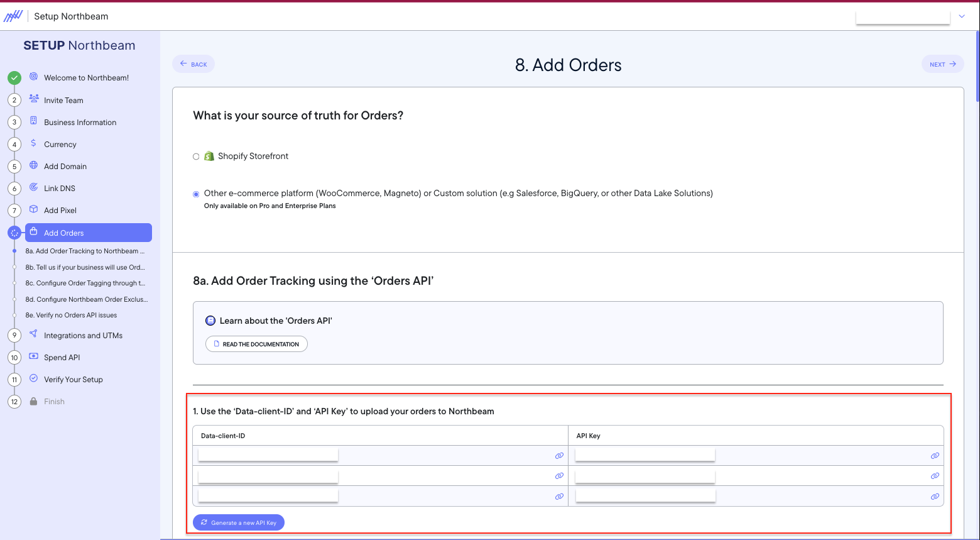The image size is (980, 540).
Task: Jump to 8e. Verify no Orders API issues
Action: 71,315
